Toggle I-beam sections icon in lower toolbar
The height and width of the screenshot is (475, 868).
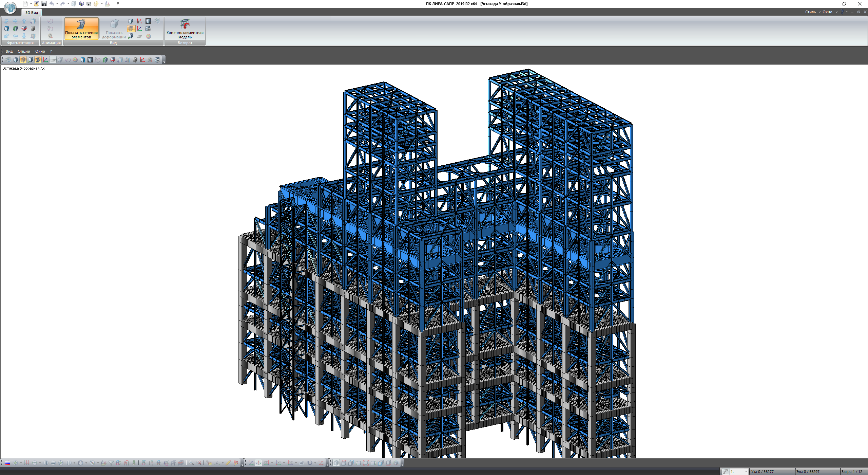coord(38,60)
